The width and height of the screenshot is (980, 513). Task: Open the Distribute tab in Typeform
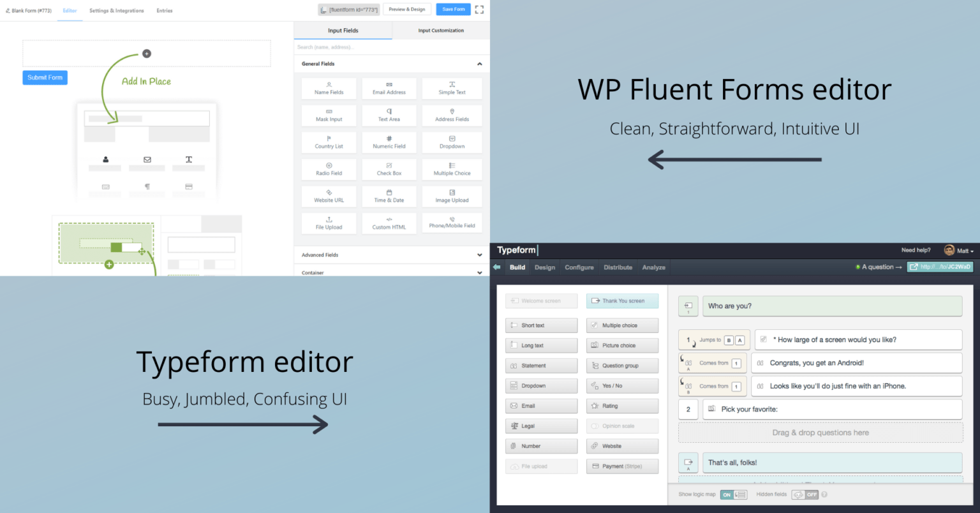618,267
